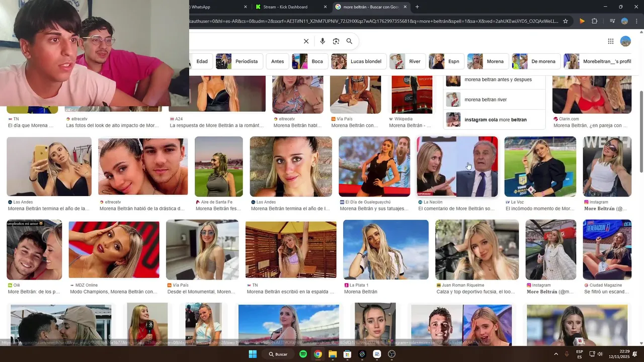The height and width of the screenshot is (362, 644).
Task: Show hidden system tray icons
Action: [x=555, y=354]
